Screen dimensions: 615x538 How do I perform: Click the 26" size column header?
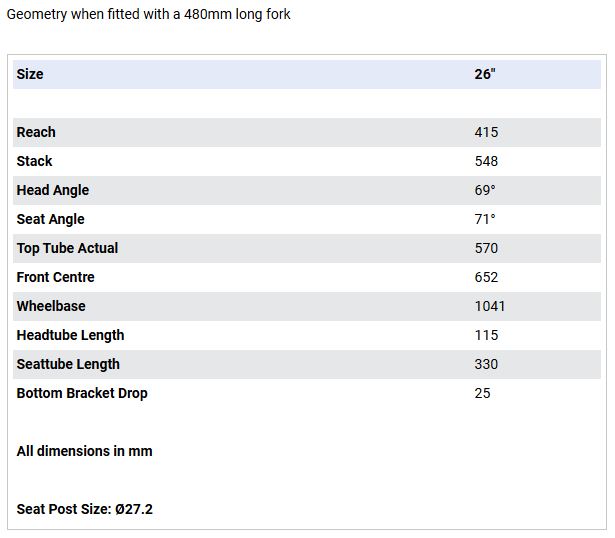pos(485,74)
